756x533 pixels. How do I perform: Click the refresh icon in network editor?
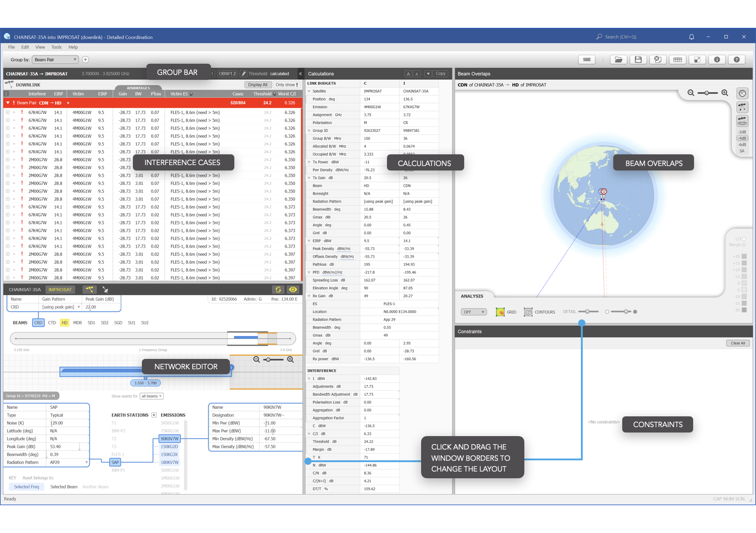(x=278, y=289)
